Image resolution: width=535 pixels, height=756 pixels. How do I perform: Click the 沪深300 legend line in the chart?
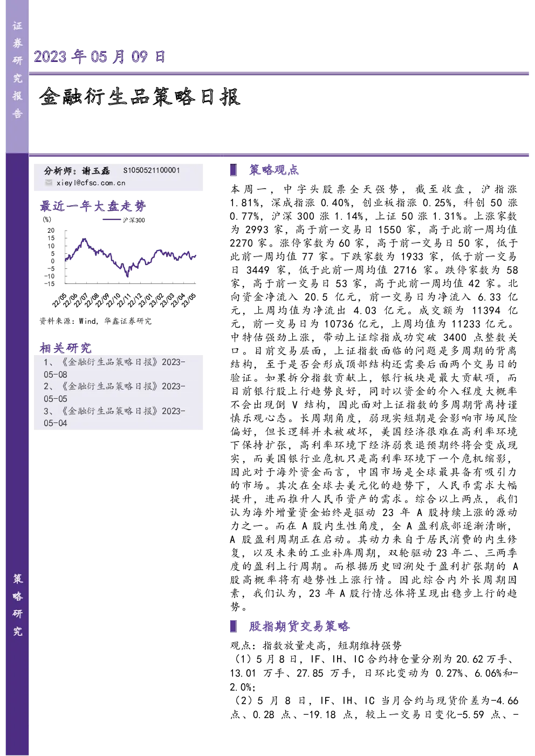[111, 220]
